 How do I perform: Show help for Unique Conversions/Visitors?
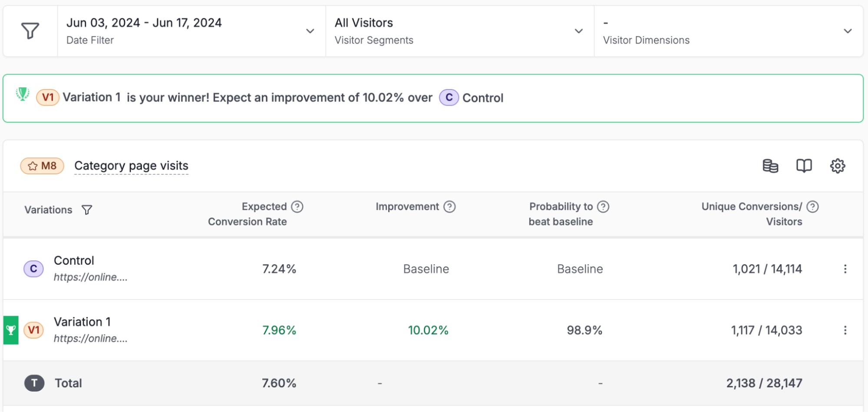click(x=812, y=206)
